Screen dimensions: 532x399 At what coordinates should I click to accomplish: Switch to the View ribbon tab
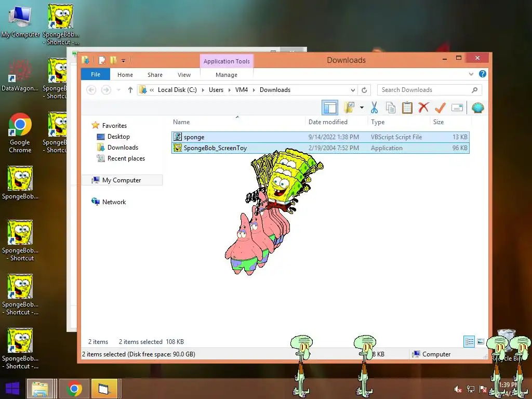[x=184, y=75]
